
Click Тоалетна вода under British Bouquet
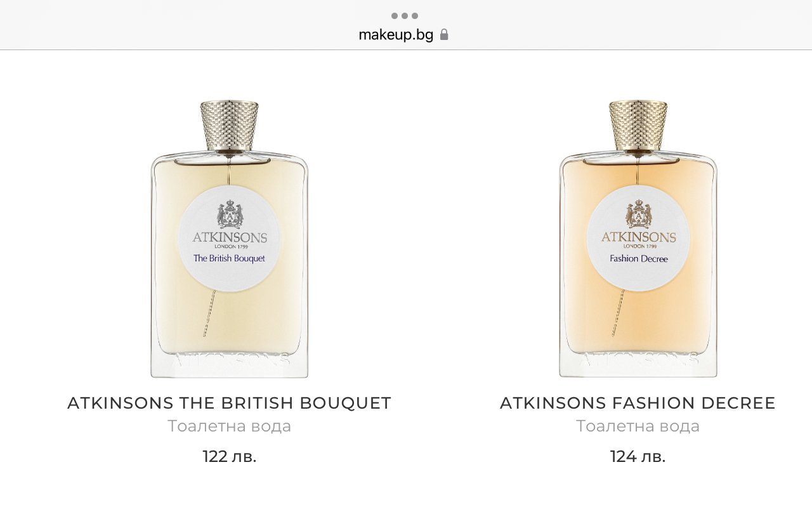click(229, 426)
